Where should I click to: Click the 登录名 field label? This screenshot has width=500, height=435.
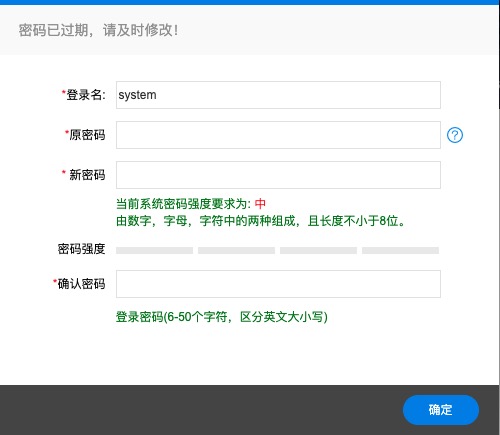pos(83,95)
